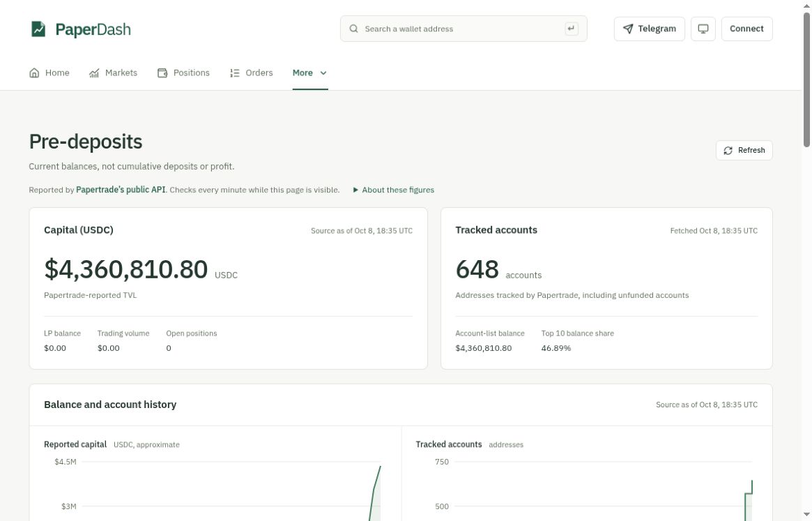Click the scrollbar down arrow
Screen dimensions: 812x521
807,515
